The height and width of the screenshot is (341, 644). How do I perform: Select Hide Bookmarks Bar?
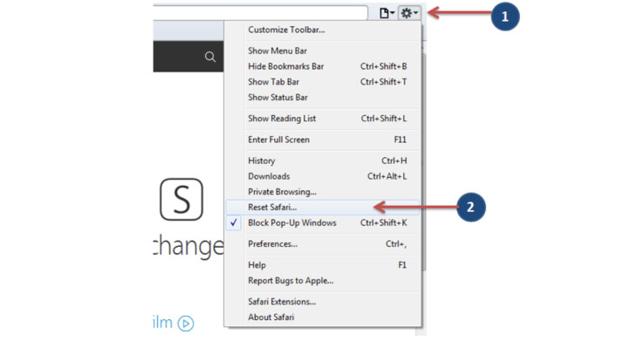(x=323, y=66)
